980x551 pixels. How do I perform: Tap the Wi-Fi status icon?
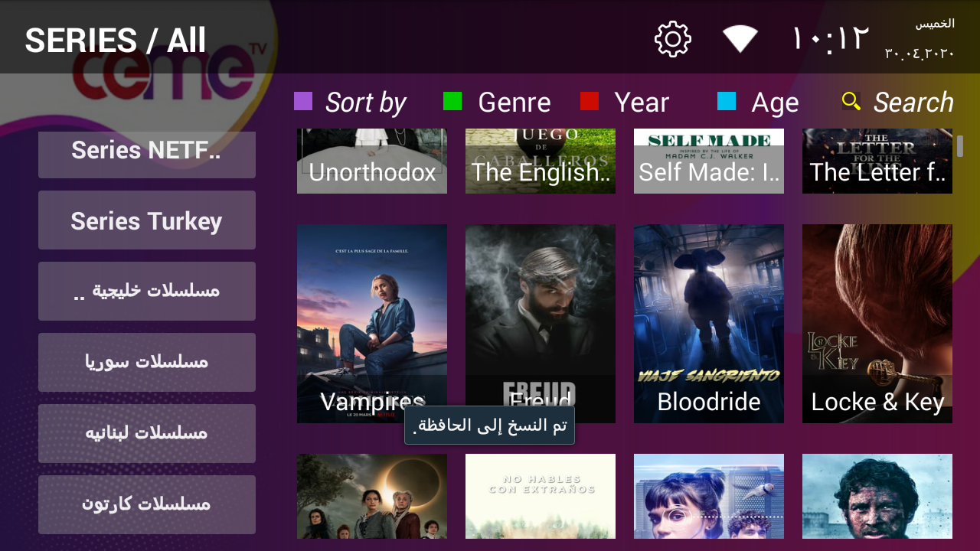(x=740, y=38)
